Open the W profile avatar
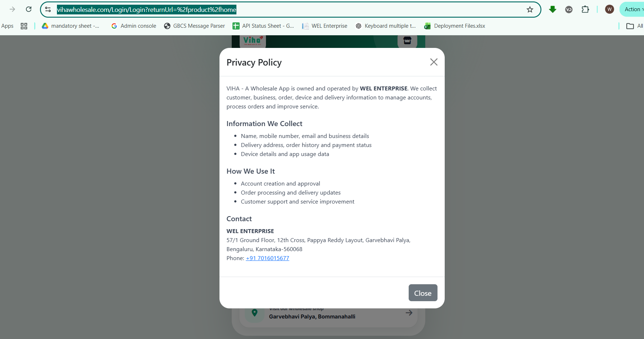Viewport: 644px width, 339px height. point(609,9)
